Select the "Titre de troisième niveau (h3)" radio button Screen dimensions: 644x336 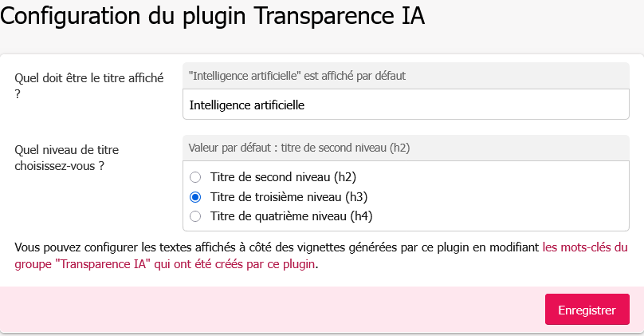[195, 196]
